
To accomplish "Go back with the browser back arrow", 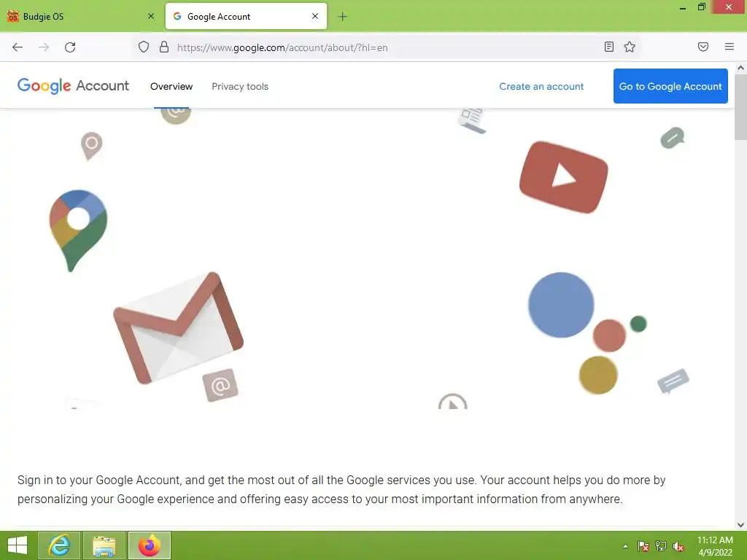I will (x=18, y=47).
